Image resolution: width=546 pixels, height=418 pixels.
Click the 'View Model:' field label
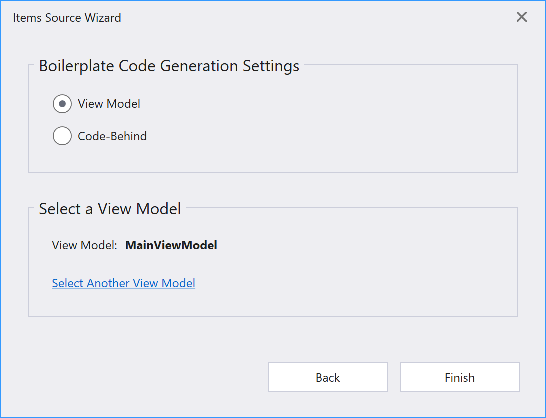[84, 245]
